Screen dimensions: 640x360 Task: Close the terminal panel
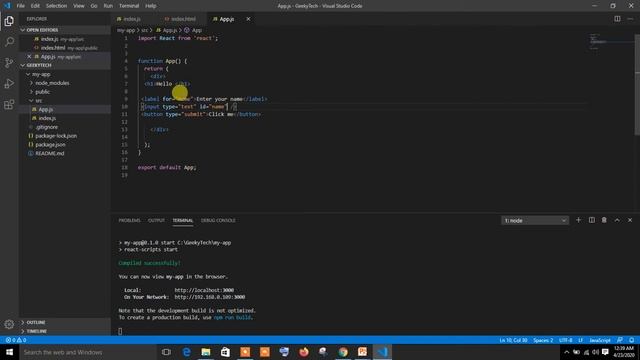[630, 220]
